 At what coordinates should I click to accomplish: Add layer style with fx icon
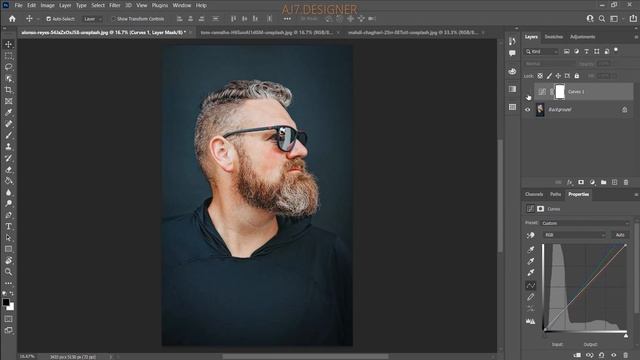tap(569, 182)
